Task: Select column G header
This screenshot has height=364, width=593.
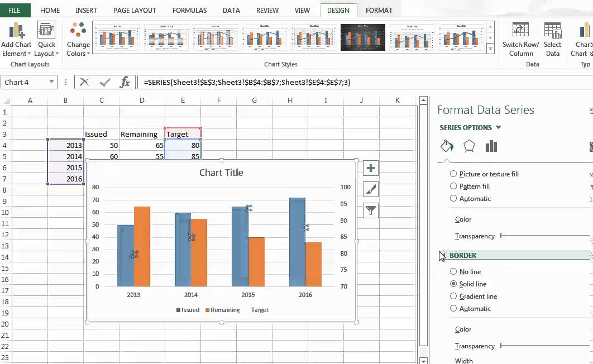Action: 254,100
